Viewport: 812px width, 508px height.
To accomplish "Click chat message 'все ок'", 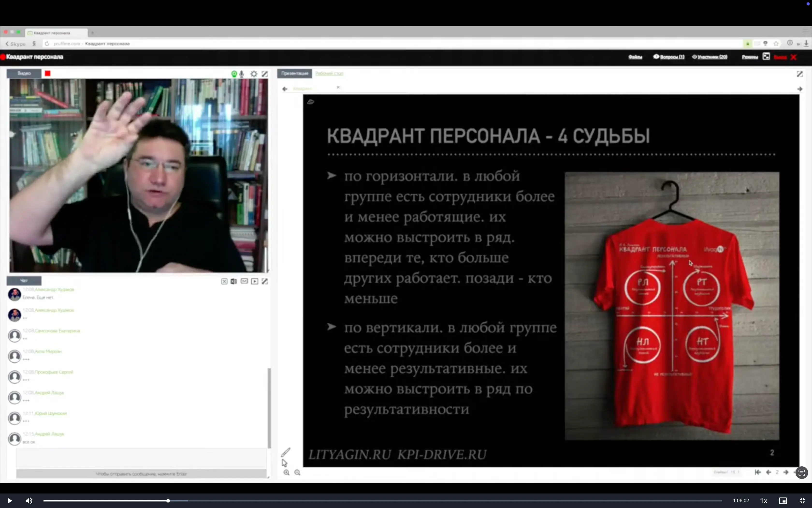I will (x=29, y=442).
